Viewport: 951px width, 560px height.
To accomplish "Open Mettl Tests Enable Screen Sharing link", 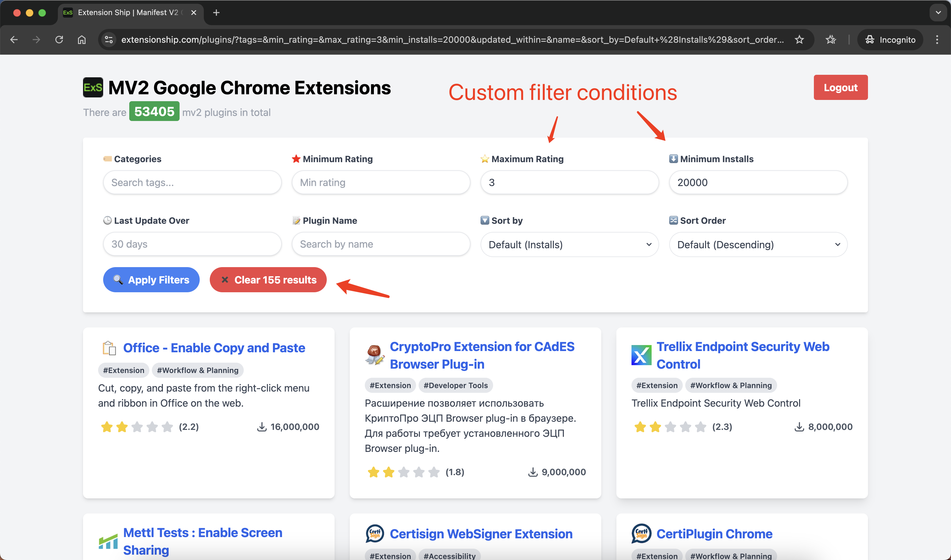I will point(203,541).
